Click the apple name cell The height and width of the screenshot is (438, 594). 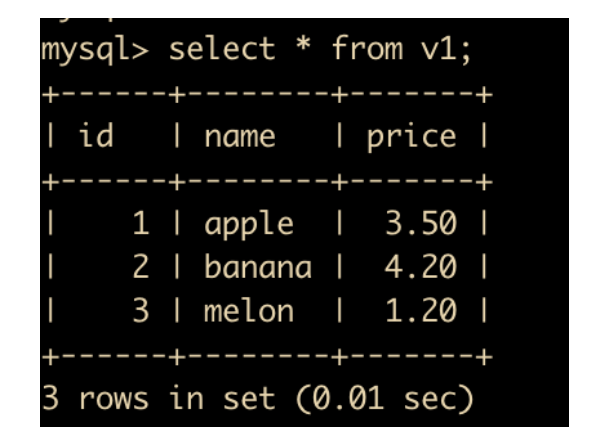tap(249, 224)
